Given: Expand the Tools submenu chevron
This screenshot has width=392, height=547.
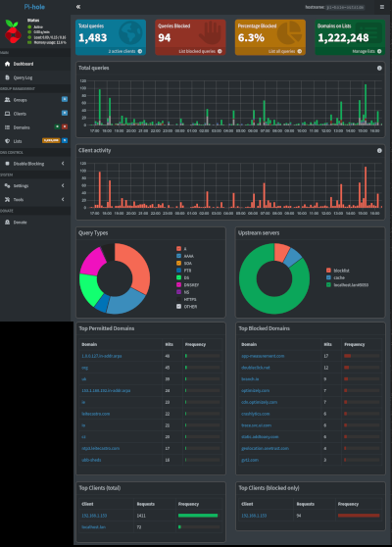Looking at the screenshot, I should tap(63, 200).
